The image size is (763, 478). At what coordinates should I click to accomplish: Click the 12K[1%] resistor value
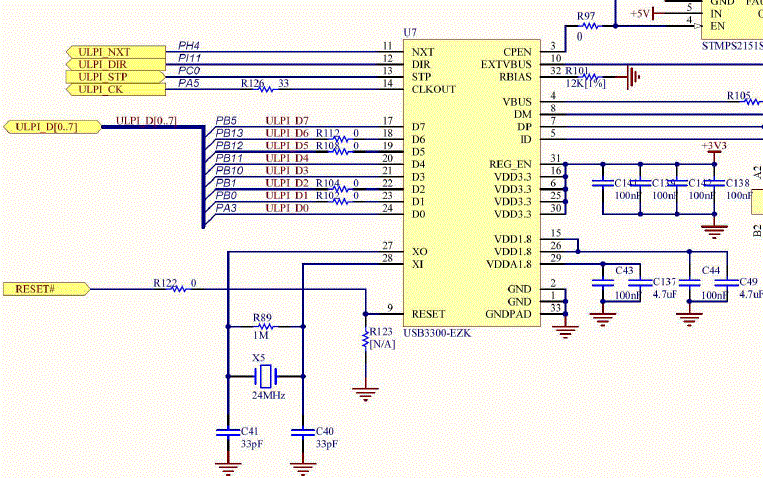click(586, 84)
